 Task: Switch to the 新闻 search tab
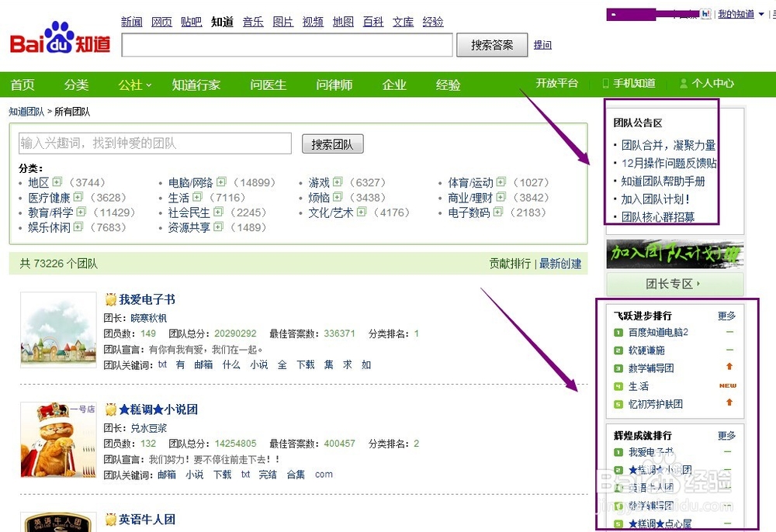[132, 22]
